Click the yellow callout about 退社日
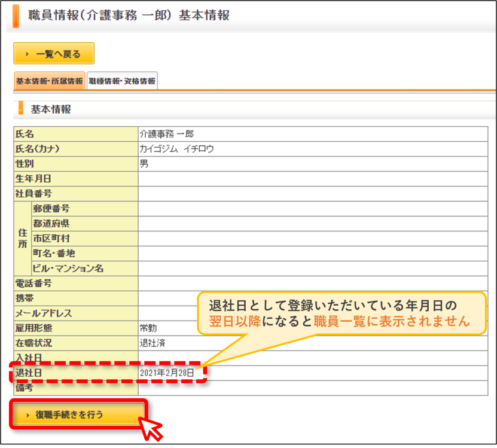497x448 pixels. point(342,313)
